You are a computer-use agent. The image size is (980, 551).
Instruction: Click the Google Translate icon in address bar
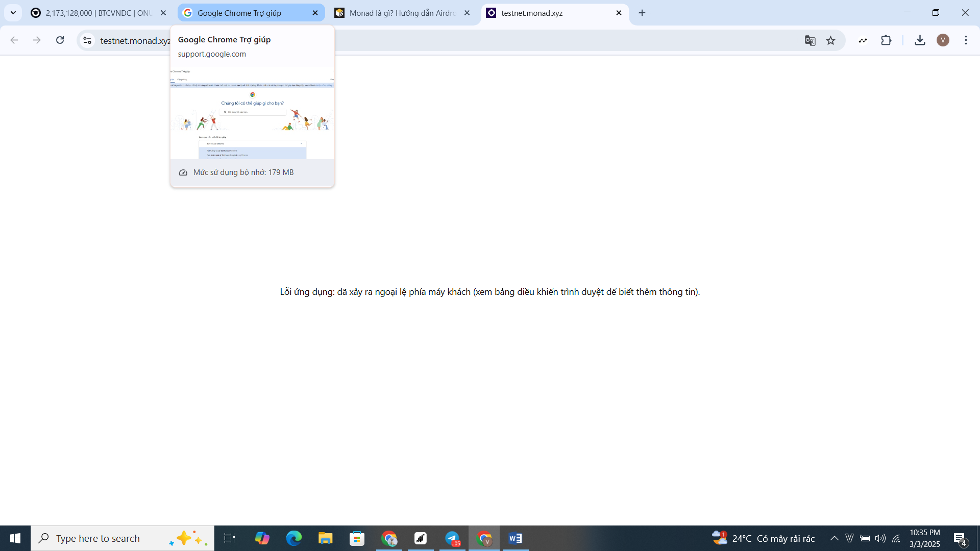[810, 40]
